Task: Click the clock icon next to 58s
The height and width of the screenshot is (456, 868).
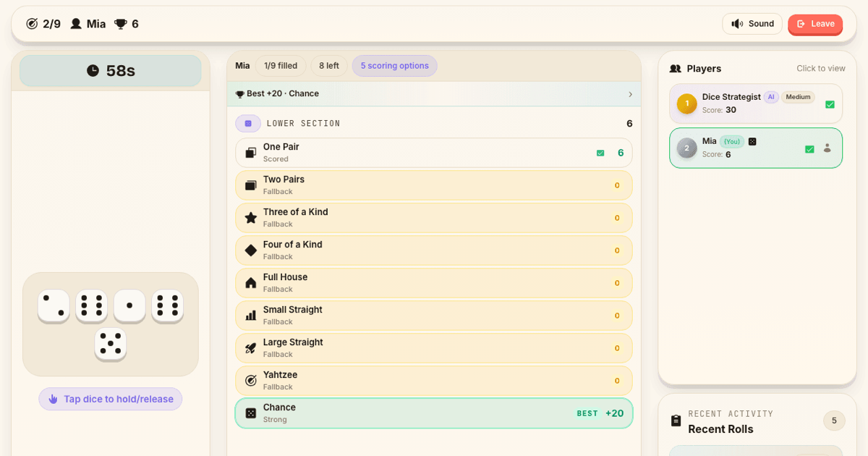Action: 93,71
